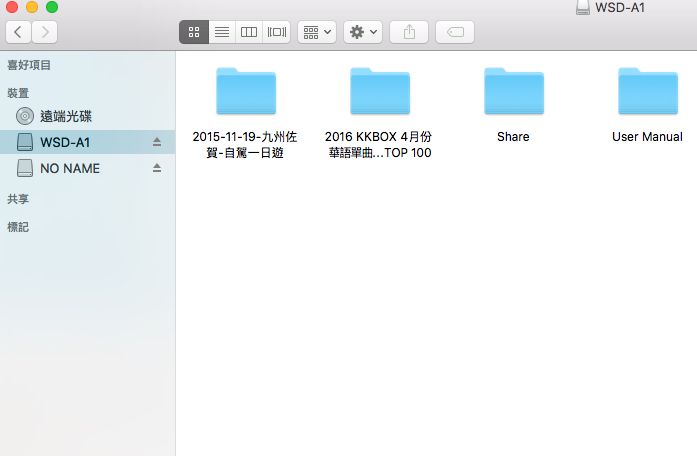Viewport: 697px width, 456px height.
Task: Click the 共享 sidebar section header
Action: 18,199
